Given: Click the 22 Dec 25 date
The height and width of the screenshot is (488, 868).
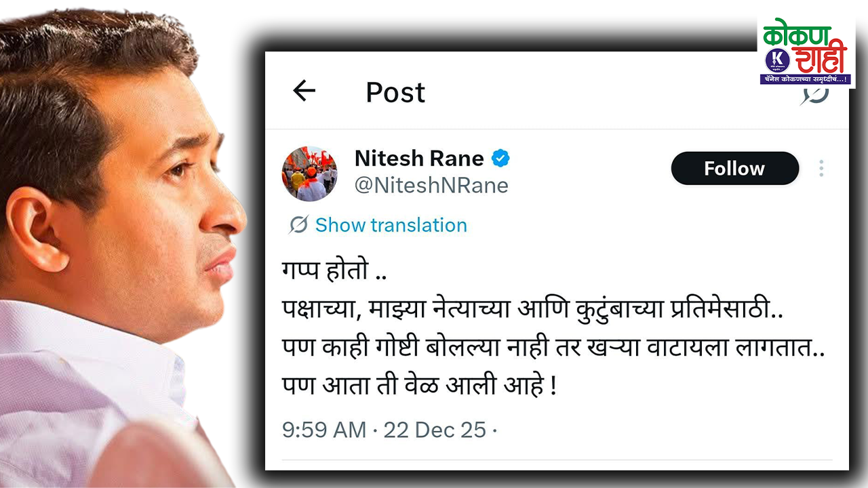Looking at the screenshot, I should (x=435, y=430).
